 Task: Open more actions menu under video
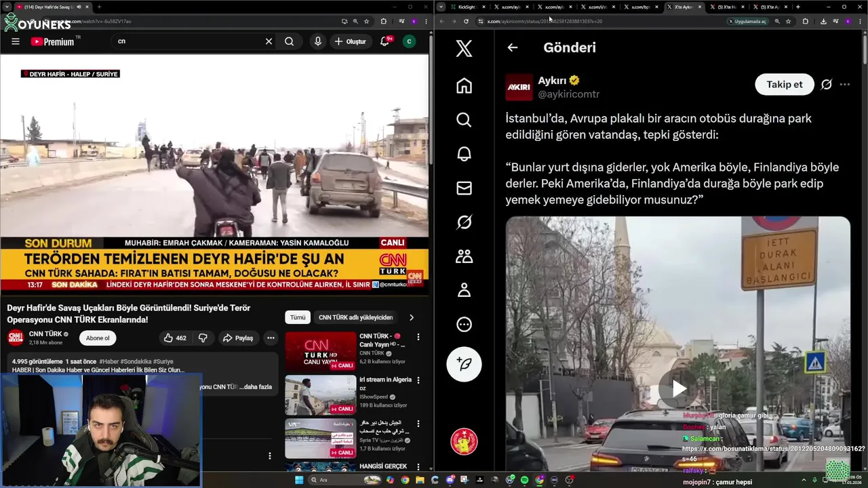point(271,338)
